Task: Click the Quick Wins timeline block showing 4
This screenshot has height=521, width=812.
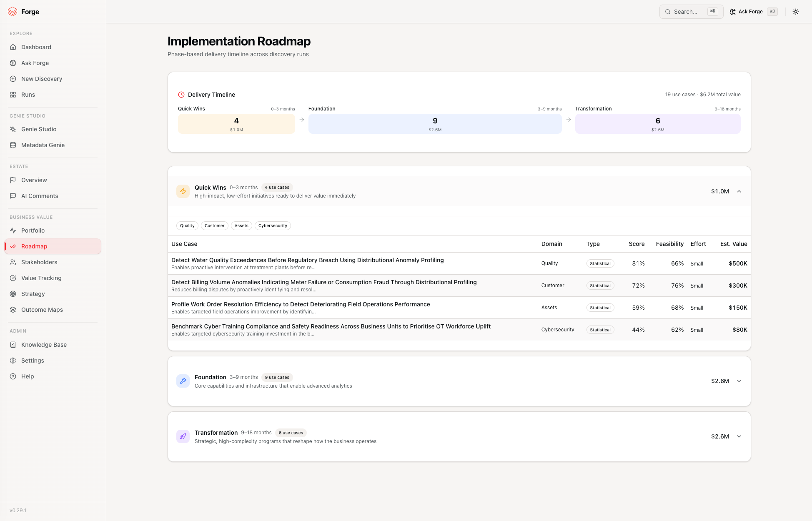Action: 236,124
